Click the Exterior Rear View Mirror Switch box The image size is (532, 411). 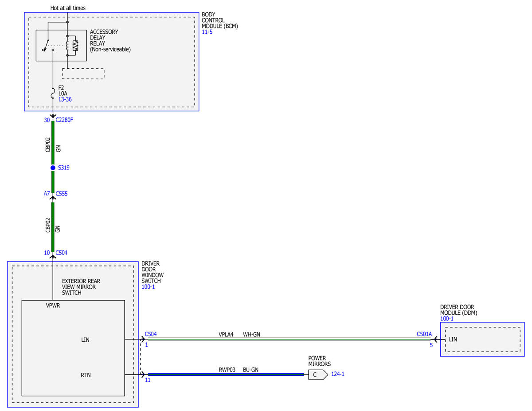[x=73, y=348]
